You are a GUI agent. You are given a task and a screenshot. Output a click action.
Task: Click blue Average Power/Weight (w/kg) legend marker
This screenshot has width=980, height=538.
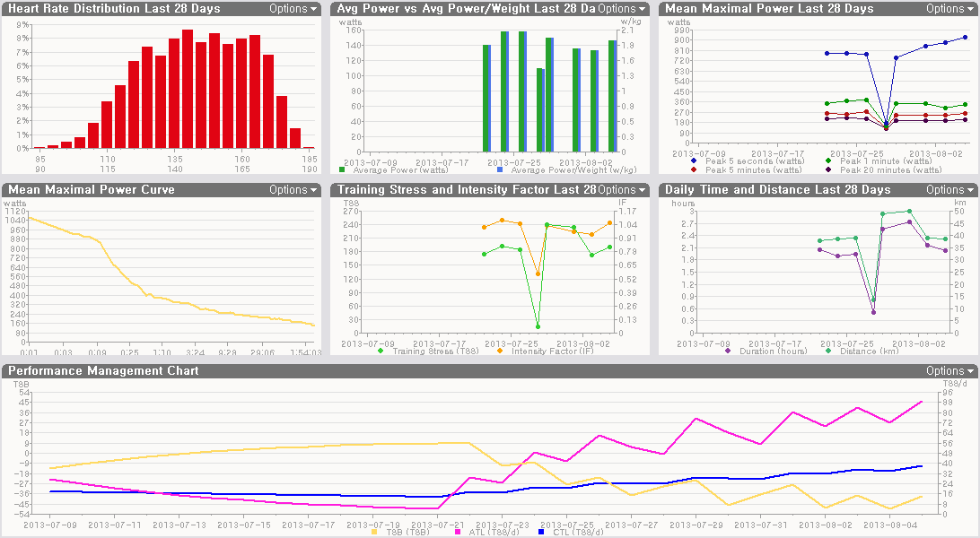pos(500,169)
